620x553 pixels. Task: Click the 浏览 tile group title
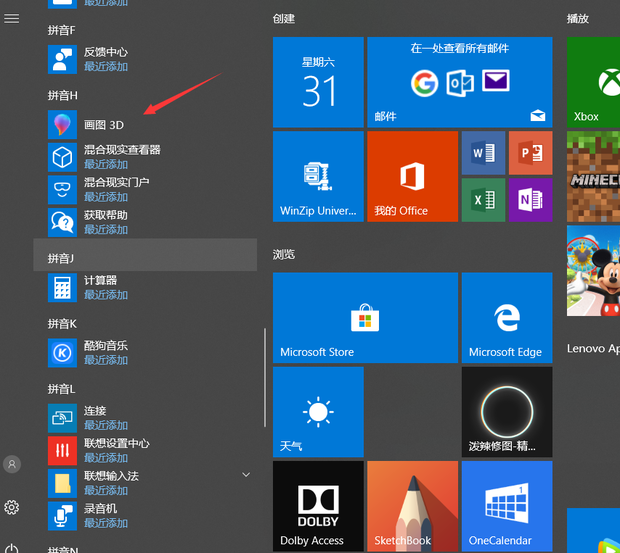pos(284,254)
